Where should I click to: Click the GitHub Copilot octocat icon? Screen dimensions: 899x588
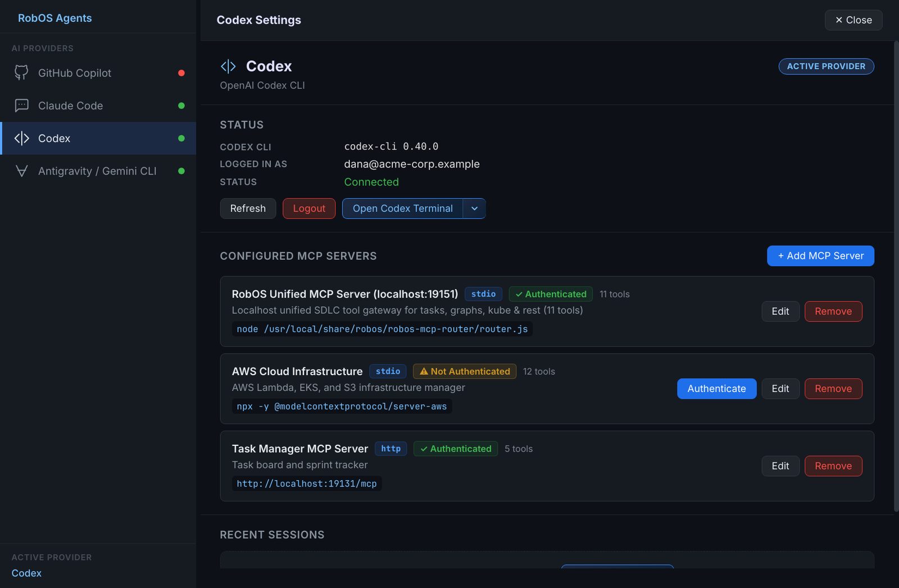21,73
